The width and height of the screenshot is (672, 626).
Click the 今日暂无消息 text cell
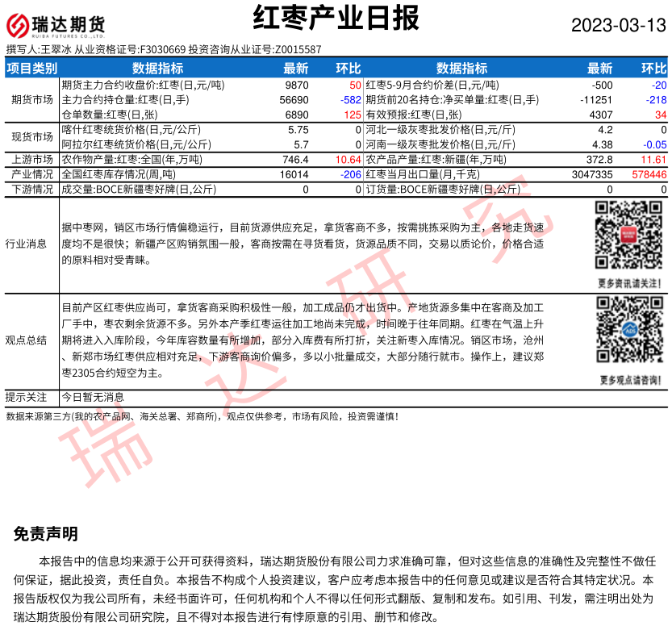click(94, 397)
